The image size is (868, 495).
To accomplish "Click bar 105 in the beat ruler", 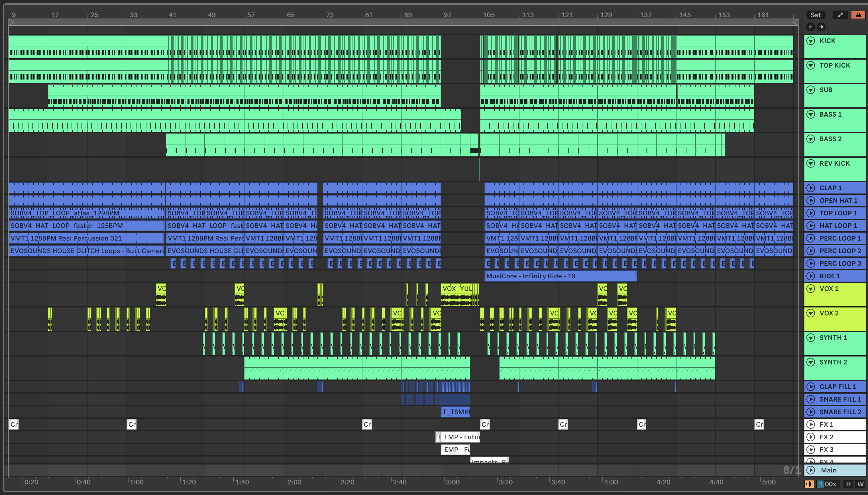I will (489, 15).
